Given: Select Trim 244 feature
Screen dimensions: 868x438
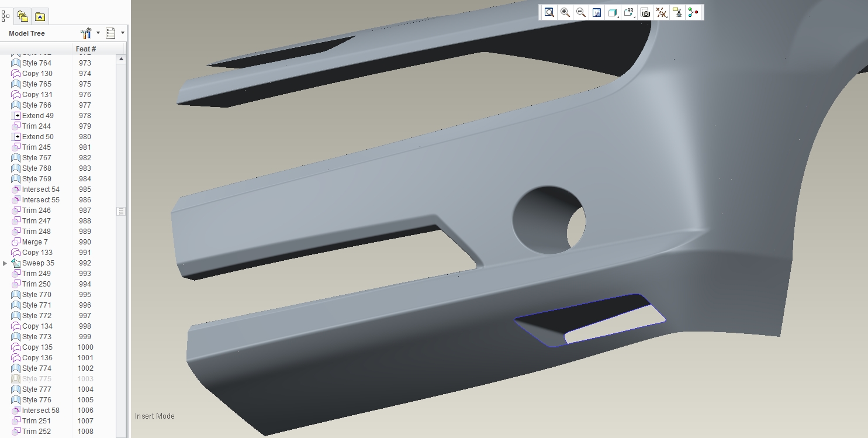Looking at the screenshot, I should click(x=36, y=126).
